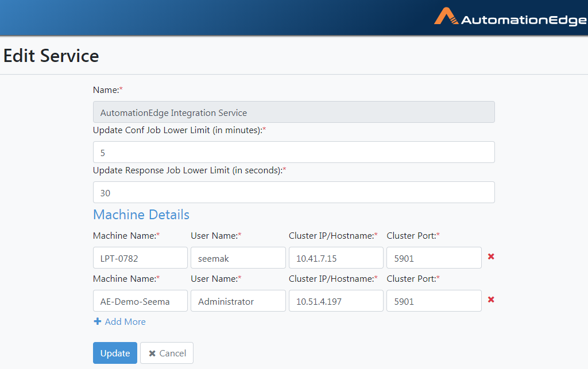Edit Cluster Port field in LPT-0782 row
Viewport: 588px width, 369px height.
tap(434, 258)
